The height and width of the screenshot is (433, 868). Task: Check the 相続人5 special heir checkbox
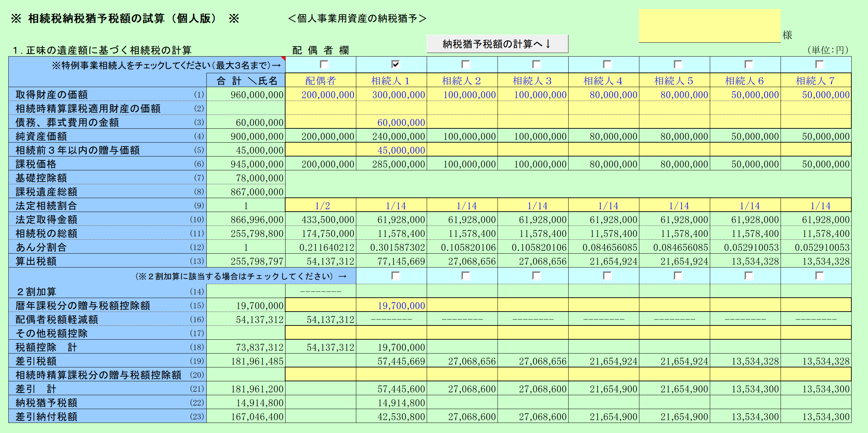[678, 65]
